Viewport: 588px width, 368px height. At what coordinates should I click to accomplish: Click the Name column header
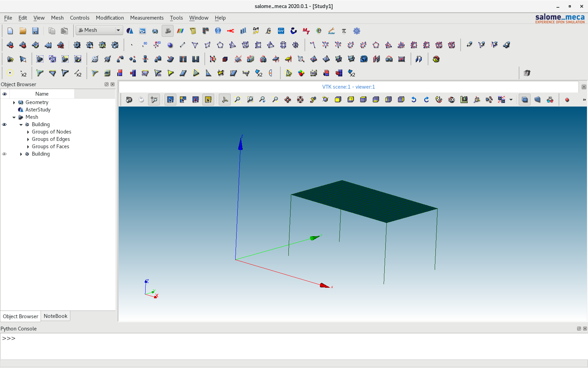point(42,94)
